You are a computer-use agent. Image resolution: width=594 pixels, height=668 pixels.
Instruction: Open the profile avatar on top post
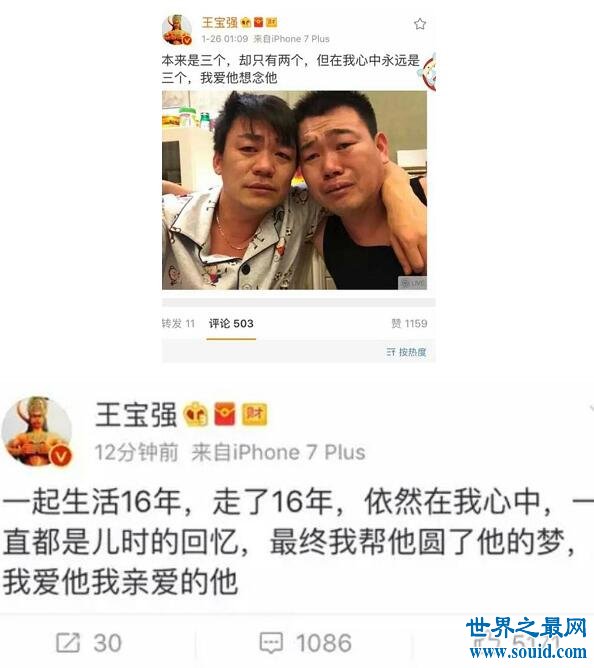click(x=177, y=30)
